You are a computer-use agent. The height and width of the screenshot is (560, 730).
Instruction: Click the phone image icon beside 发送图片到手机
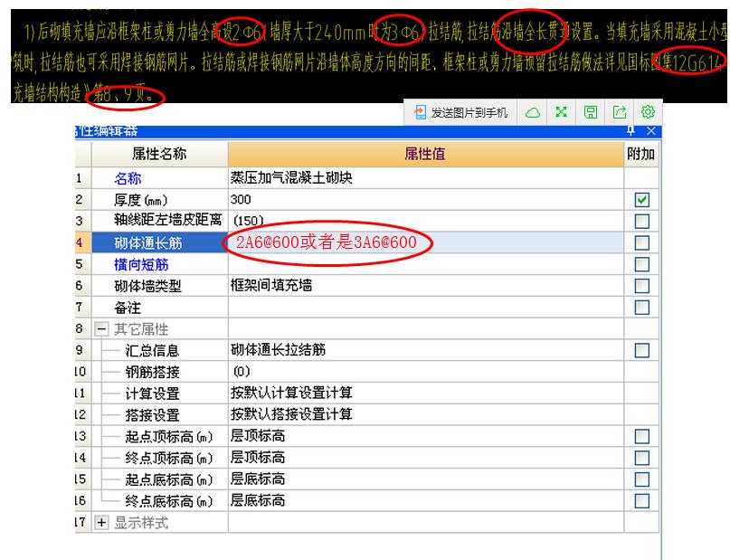[x=420, y=112]
